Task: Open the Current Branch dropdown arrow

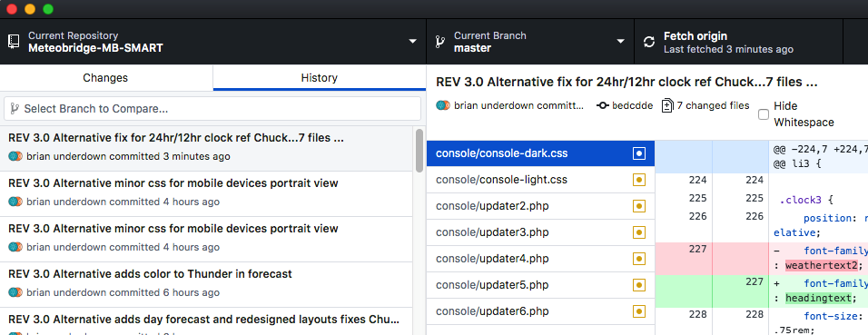Action: point(620,42)
